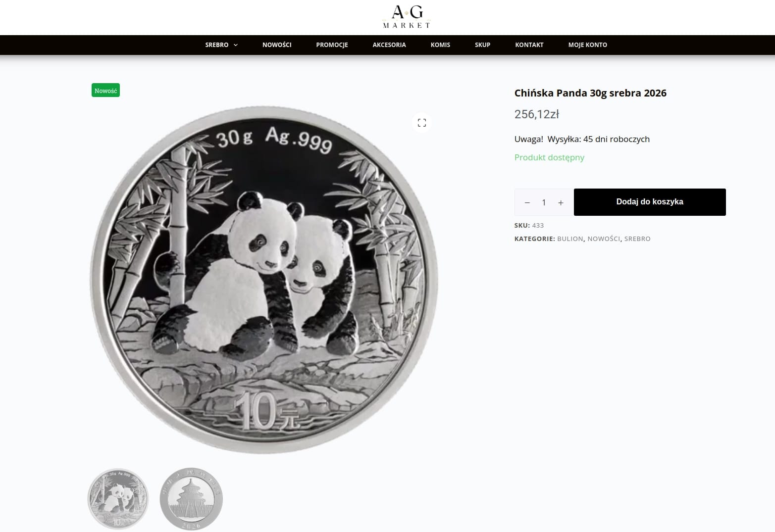
Task: Open Moje Konto account page
Action: coord(587,45)
